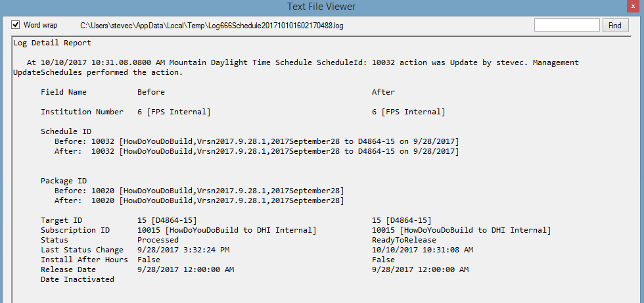Click the Processed status value

(158, 240)
